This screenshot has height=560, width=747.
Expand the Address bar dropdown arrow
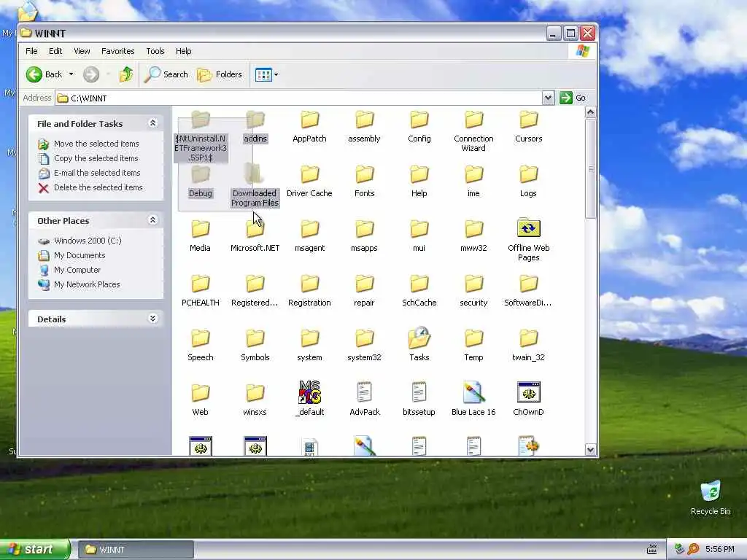tap(548, 98)
